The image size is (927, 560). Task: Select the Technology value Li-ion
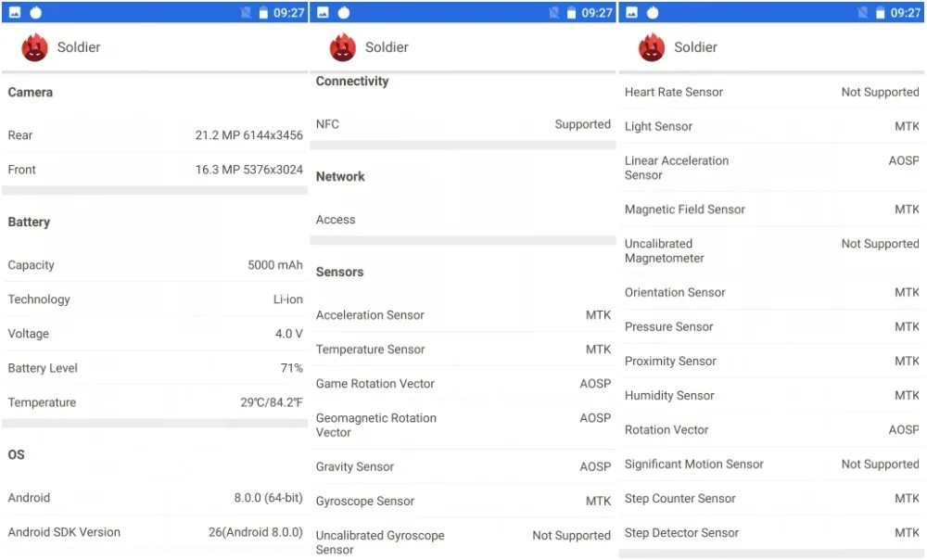click(x=288, y=299)
